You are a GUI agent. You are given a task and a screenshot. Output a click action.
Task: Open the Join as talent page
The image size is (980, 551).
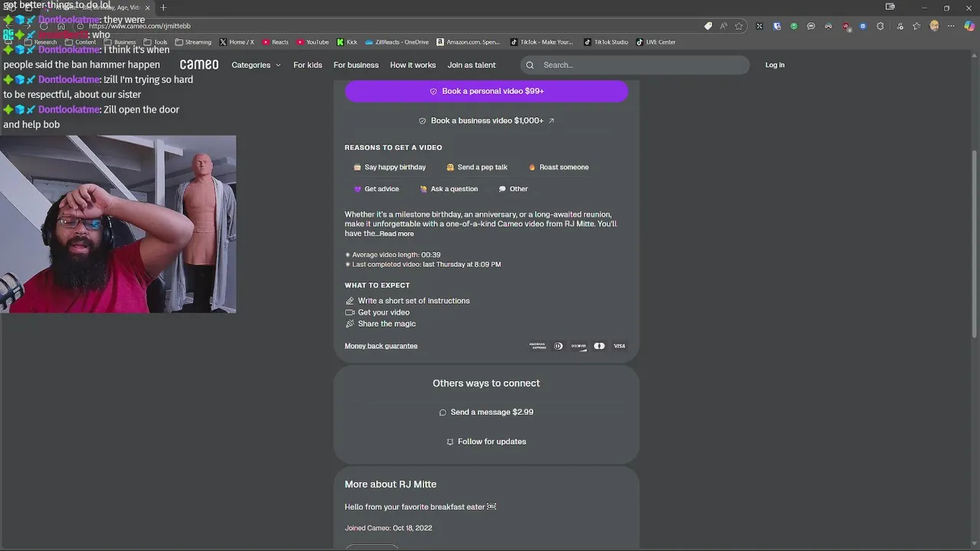point(472,65)
